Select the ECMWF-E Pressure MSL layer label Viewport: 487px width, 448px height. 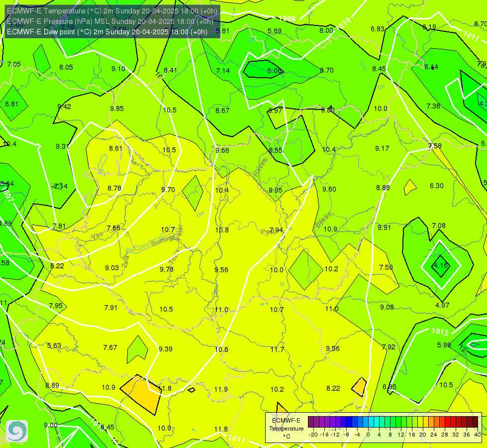110,21
